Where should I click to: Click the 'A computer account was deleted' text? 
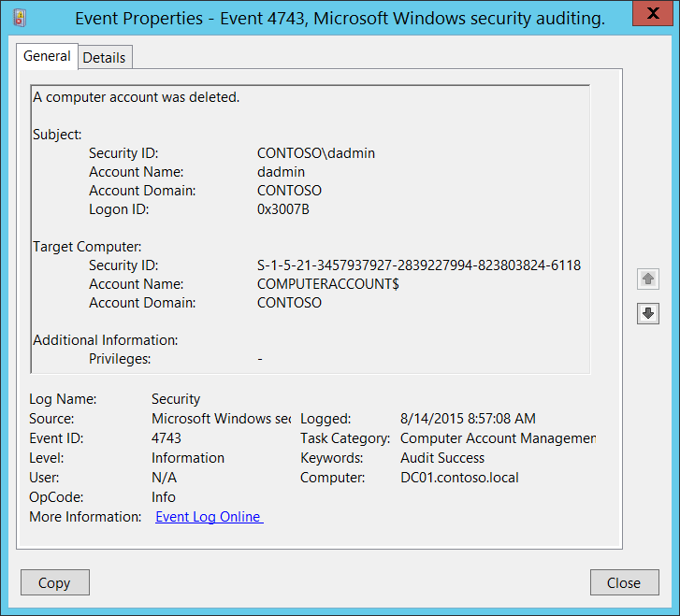136,97
